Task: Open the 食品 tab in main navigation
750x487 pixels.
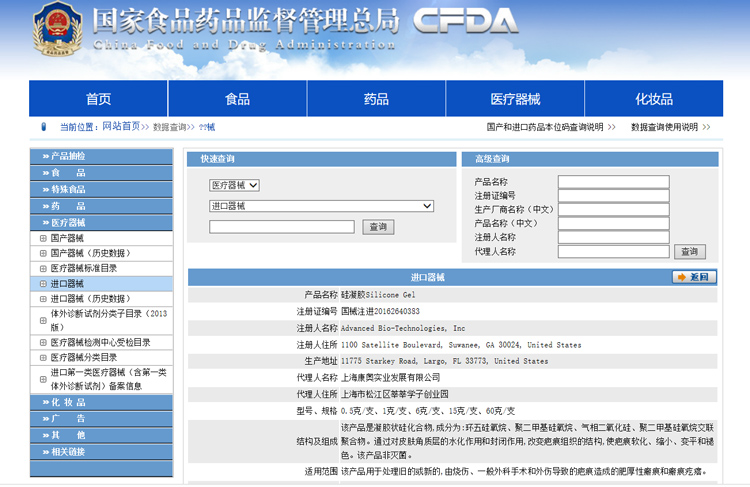Action: click(x=237, y=99)
